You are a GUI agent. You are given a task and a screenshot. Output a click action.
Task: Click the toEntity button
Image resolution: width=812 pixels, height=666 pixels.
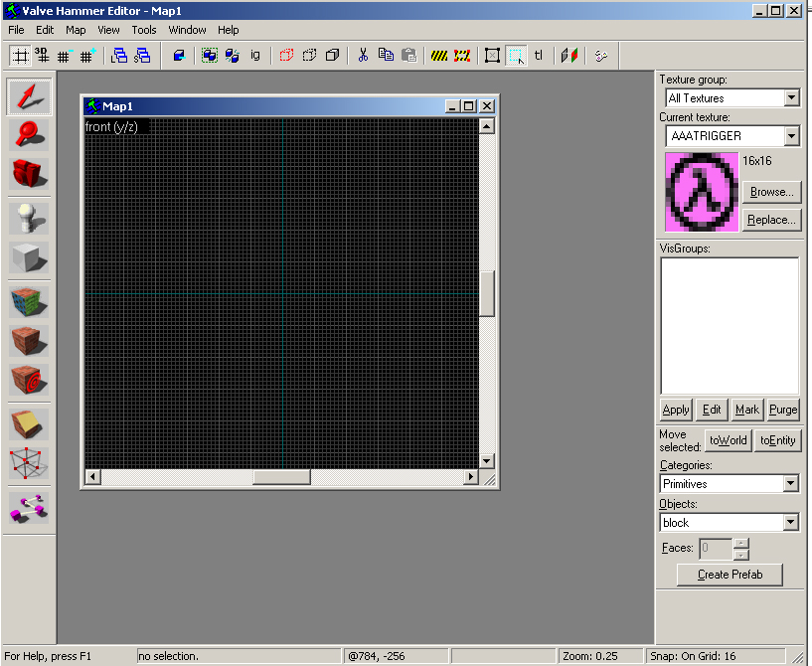click(778, 440)
